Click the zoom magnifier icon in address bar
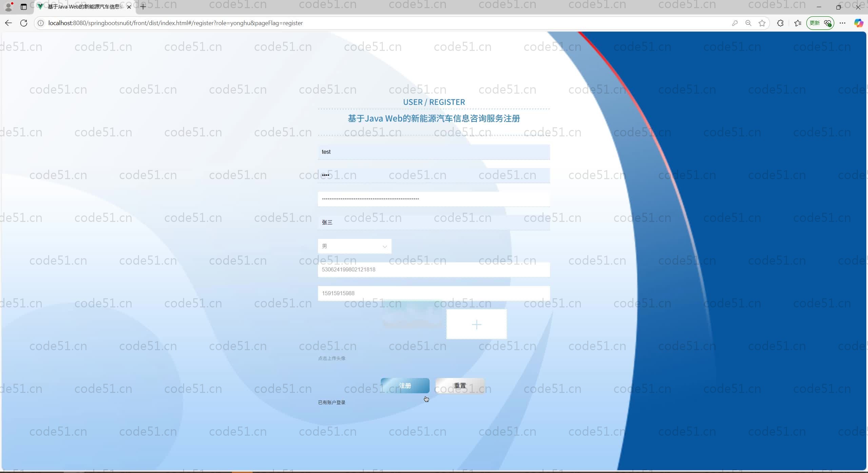This screenshot has height=473, width=868. pyautogui.click(x=748, y=23)
